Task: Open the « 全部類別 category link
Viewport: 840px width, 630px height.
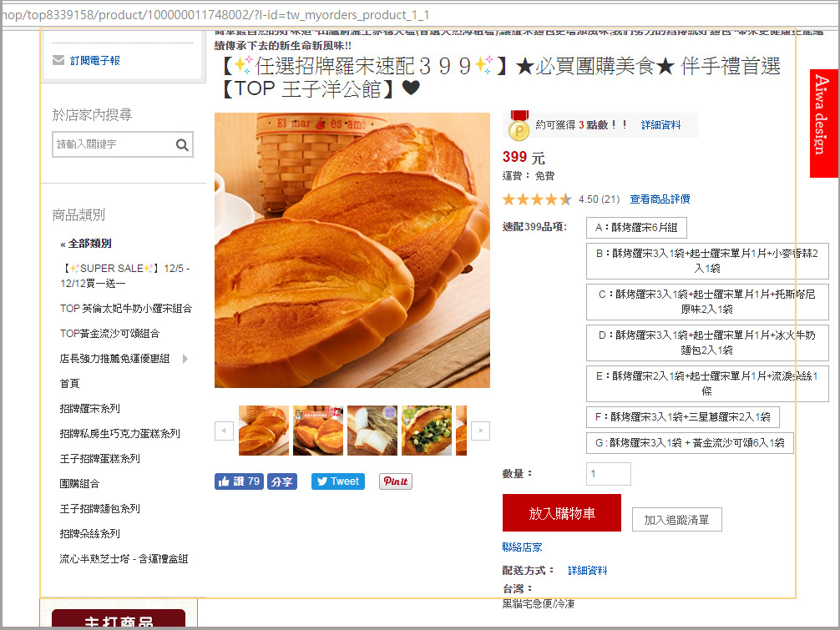Action: pyautogui.click(x=86, y=244)
